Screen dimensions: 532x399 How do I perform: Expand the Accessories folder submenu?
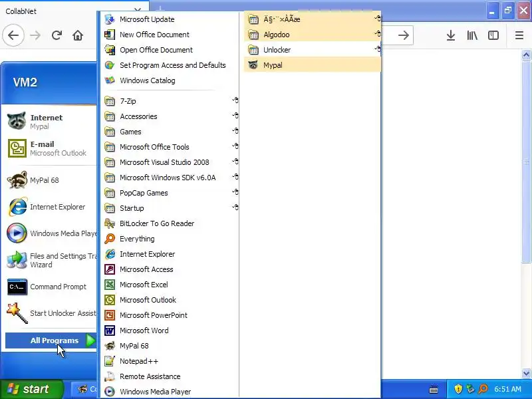[170, 116]
